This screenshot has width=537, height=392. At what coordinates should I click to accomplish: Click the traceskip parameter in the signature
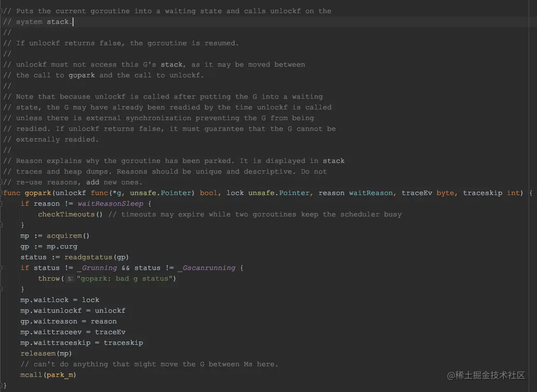click(482, 193)
